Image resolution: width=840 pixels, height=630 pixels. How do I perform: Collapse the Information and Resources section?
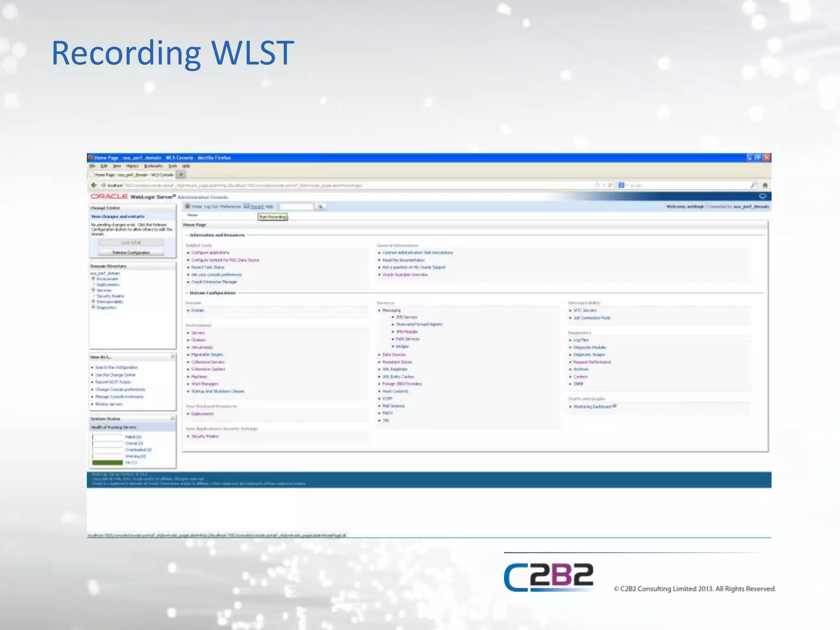click(187, 235)
